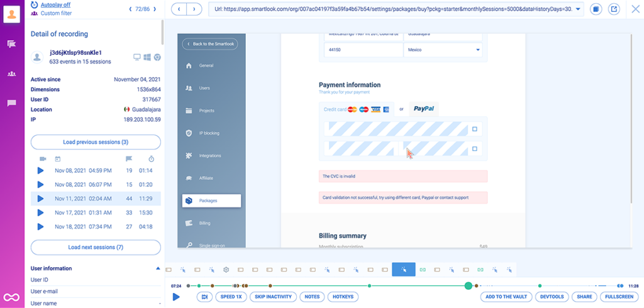Screen dimensions: 644x308
Task: Click the calendar column header icon
Action: pos(58,158)
